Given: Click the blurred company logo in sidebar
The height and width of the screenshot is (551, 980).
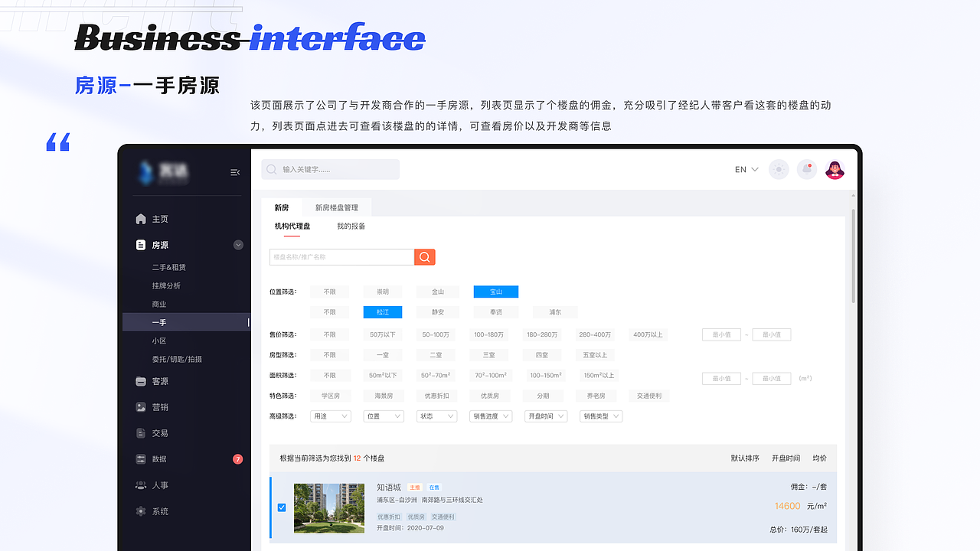Looking at the screenshot, I should point(164,172).
